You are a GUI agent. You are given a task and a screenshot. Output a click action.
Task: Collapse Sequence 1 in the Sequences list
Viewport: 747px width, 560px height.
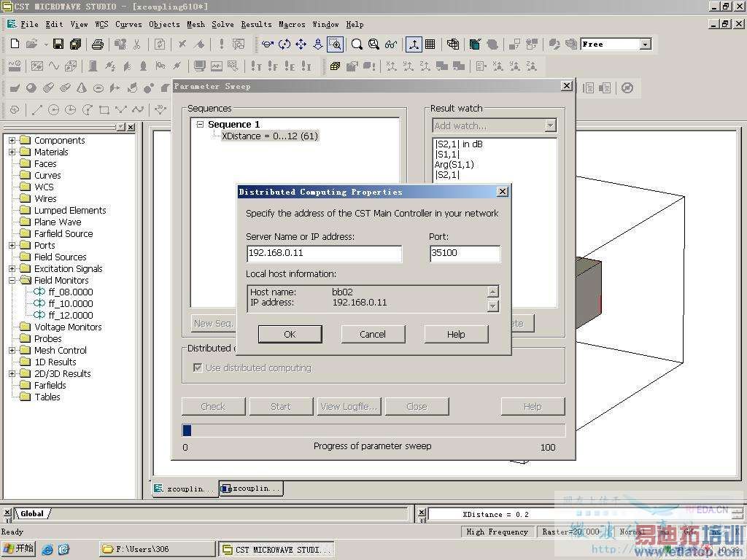point(200,124)
